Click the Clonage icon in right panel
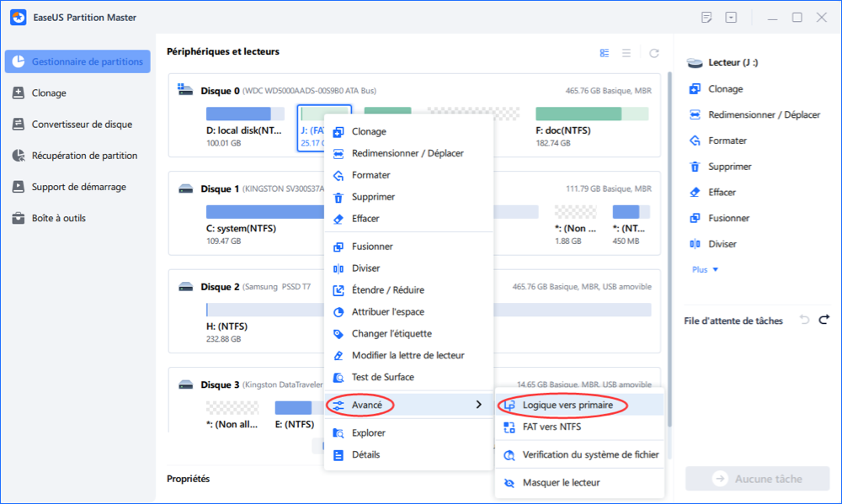842x504 pixels. [x=695, y=89]
